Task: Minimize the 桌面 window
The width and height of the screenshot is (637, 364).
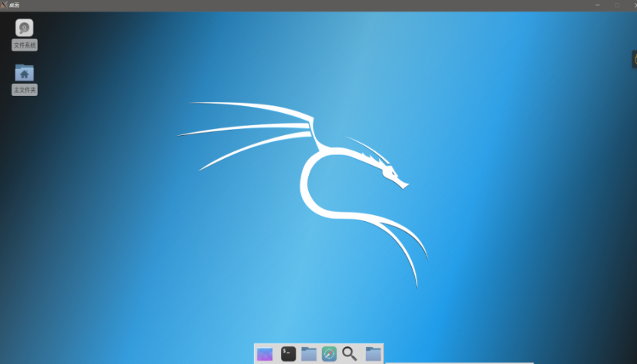Action: point(597,5)
